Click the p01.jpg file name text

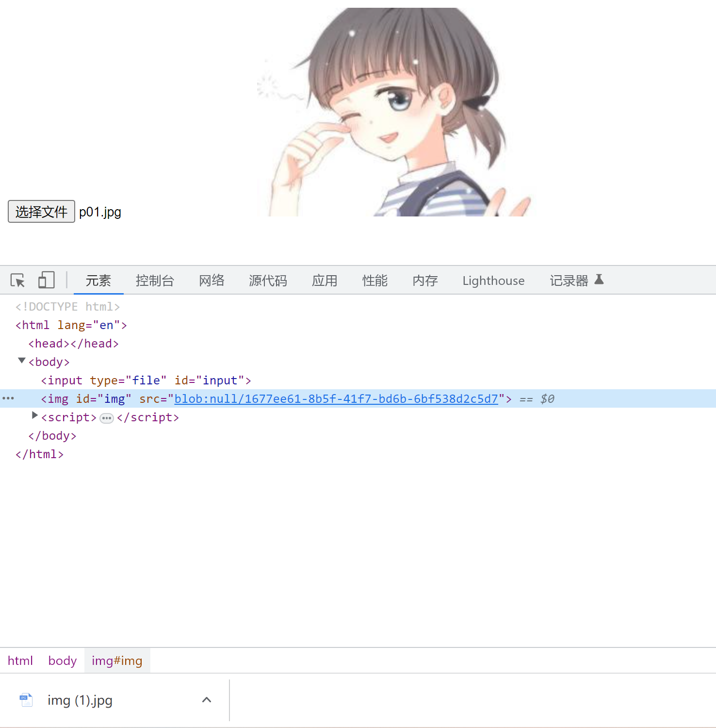[100, 212]
